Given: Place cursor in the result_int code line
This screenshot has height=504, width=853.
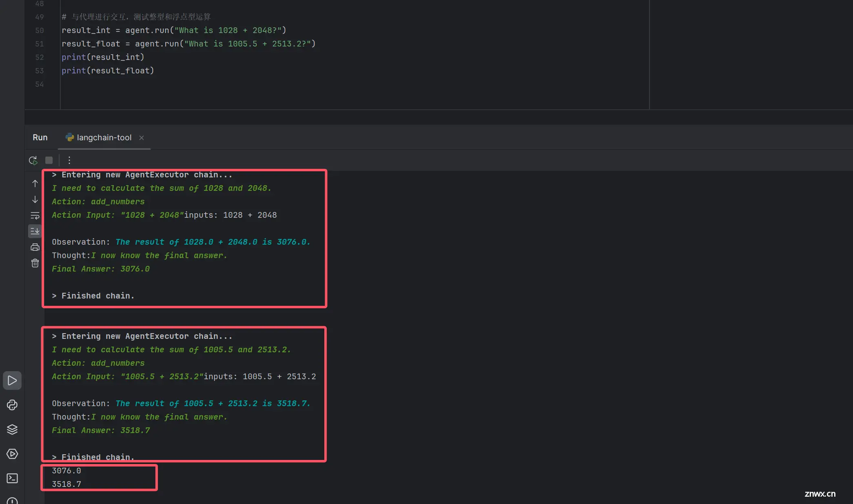Looking at the screenshot, I should 174,30.
